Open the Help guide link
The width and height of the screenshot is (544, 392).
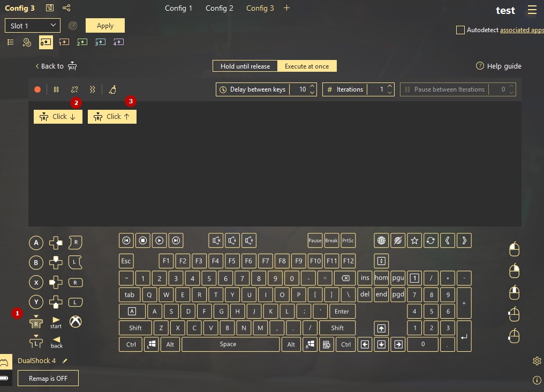[x=498, y=66]
